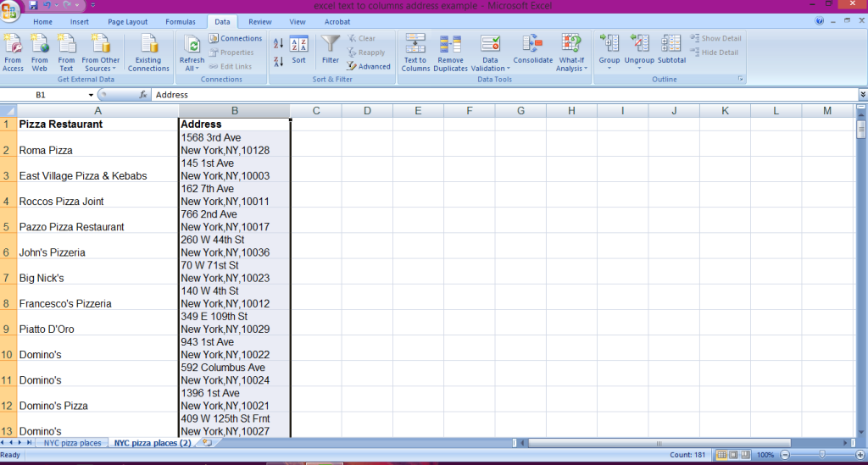Click the Office Button
868x465 pixels.
point(9,10)
